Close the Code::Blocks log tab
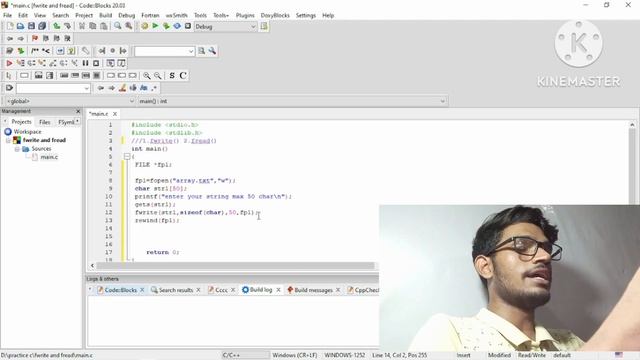640x360 pixels. point(142,290)
